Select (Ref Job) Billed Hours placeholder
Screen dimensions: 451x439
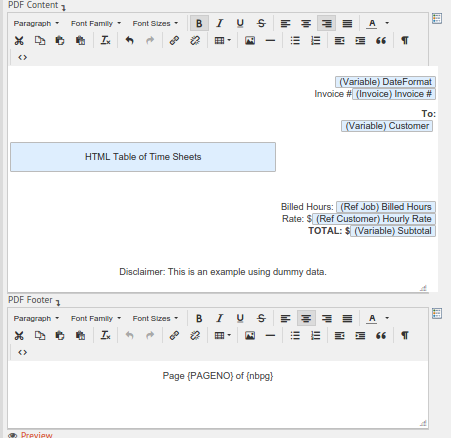(x=386, y=207)
